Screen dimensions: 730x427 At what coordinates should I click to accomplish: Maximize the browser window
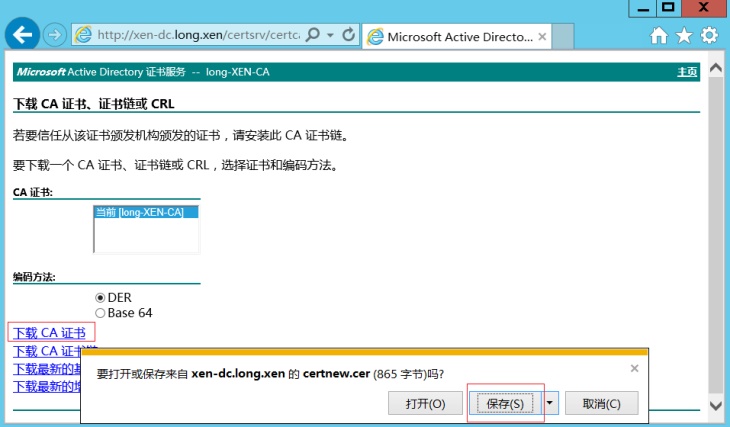pos(669,8)
